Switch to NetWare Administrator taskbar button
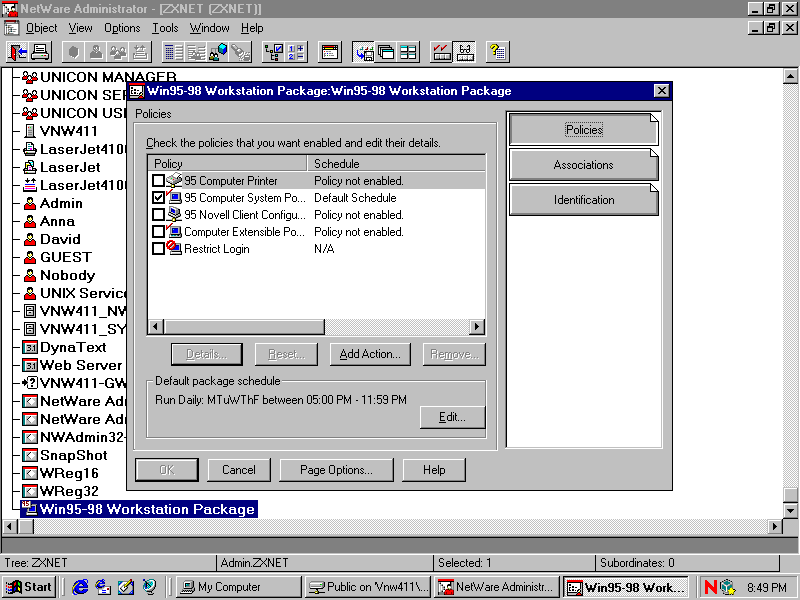The image size is (800, 600). coord(496,587)
